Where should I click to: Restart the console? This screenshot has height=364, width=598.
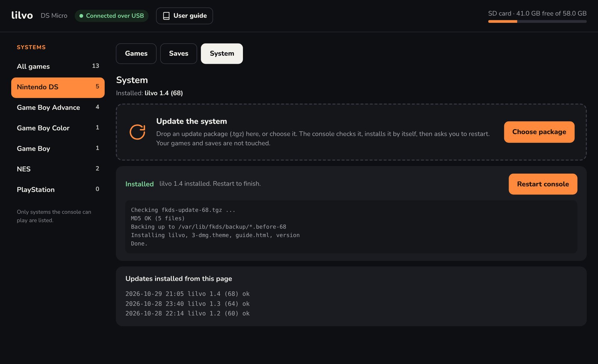coord(543,184)
